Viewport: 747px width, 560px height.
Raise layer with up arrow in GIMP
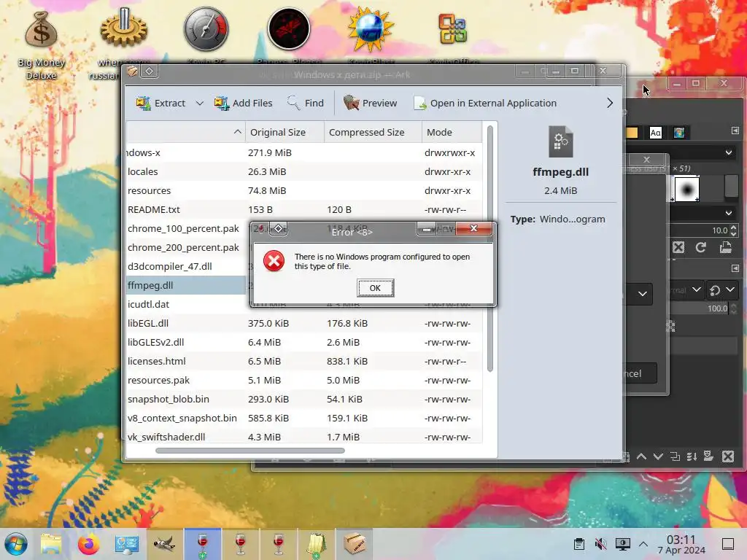pos(642,457)
